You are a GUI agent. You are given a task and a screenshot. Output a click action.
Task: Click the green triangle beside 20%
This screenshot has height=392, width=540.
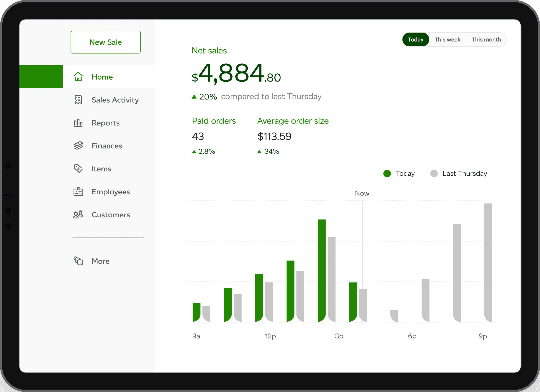[194, 97]
